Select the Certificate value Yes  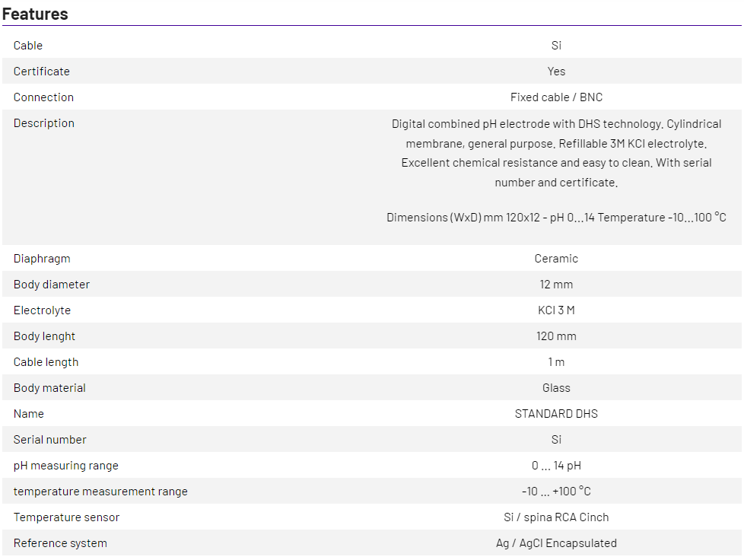coord(556,72)
